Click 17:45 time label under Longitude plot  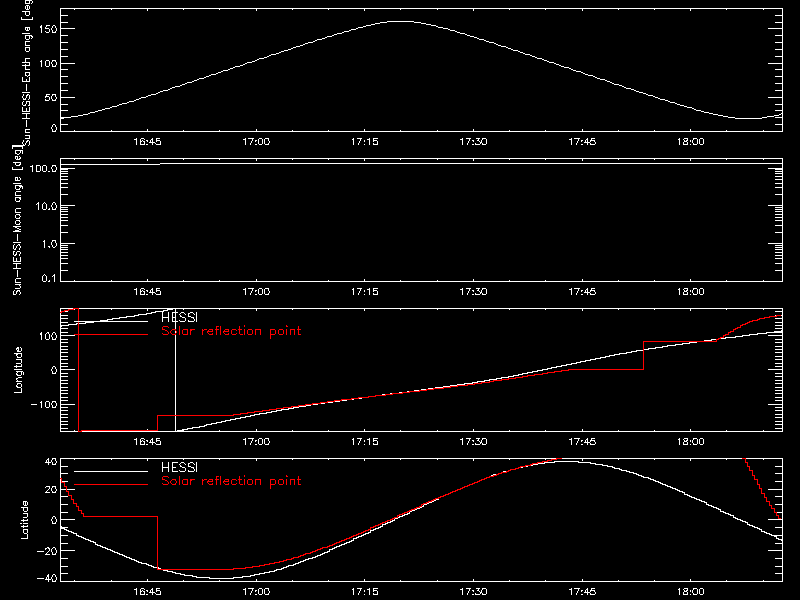tap(582, 441)
